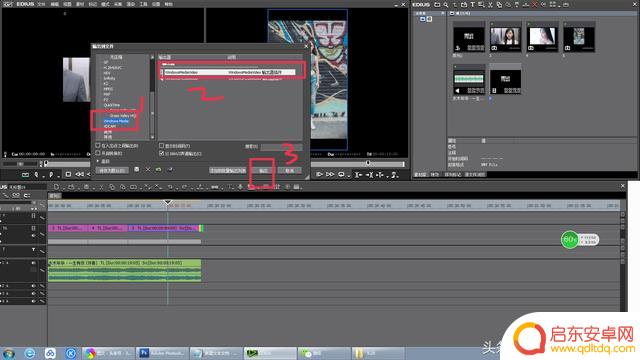
Task: Click the scissors cut icon in the bin toolbar
Action: (x=490, y=4)
